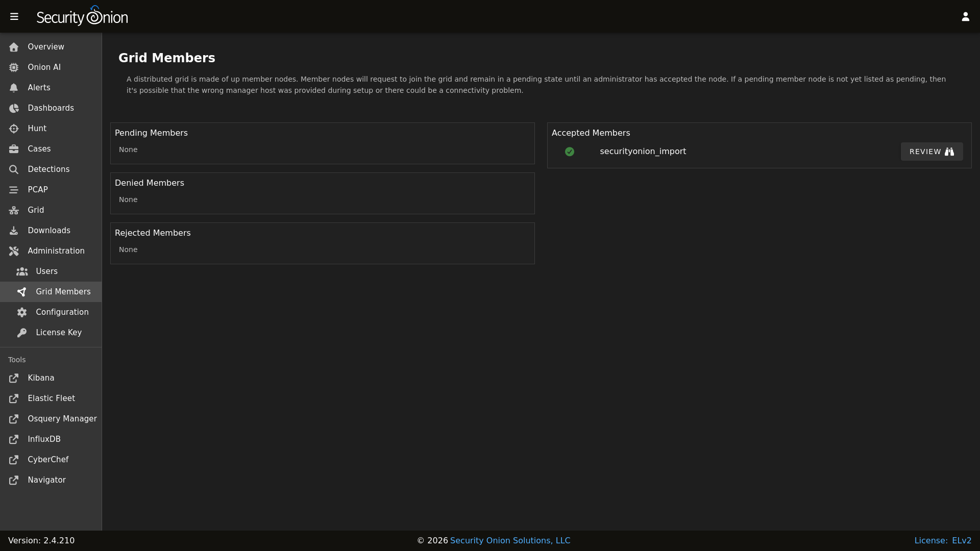The width and height of the screenshot is (980, 551).
Task: Open the Configuration settings page
Action: [x=62, y=312]
